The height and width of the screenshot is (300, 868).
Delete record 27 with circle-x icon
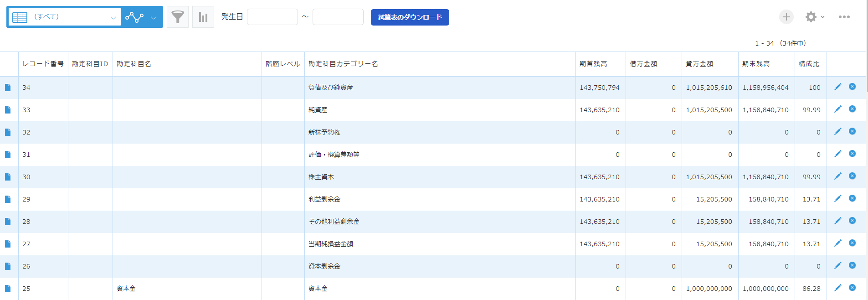point(852,243)
